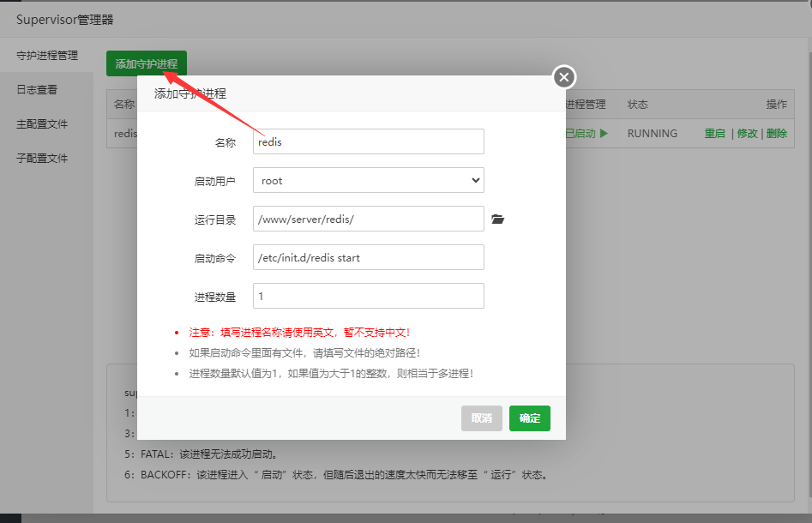Expand the 启动用户 selector arrow
Image resolution: width=812 pixels, height=523 pixels.
(477, 180)
